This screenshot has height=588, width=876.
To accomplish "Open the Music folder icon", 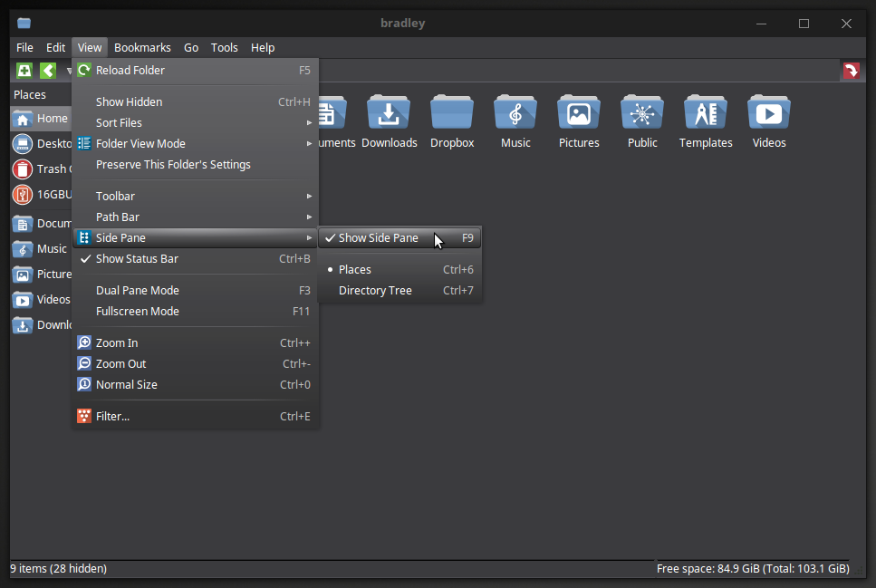I will click(515, 121).
